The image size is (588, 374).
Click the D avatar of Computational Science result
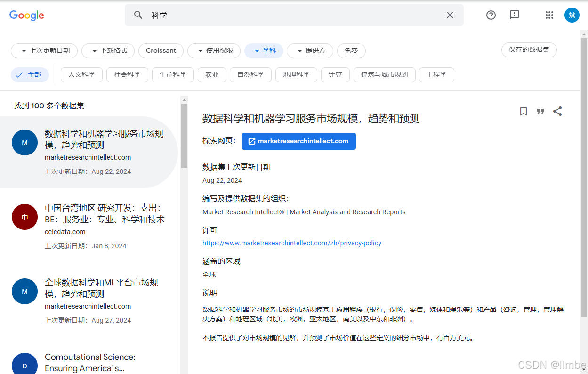coord(24,364)
